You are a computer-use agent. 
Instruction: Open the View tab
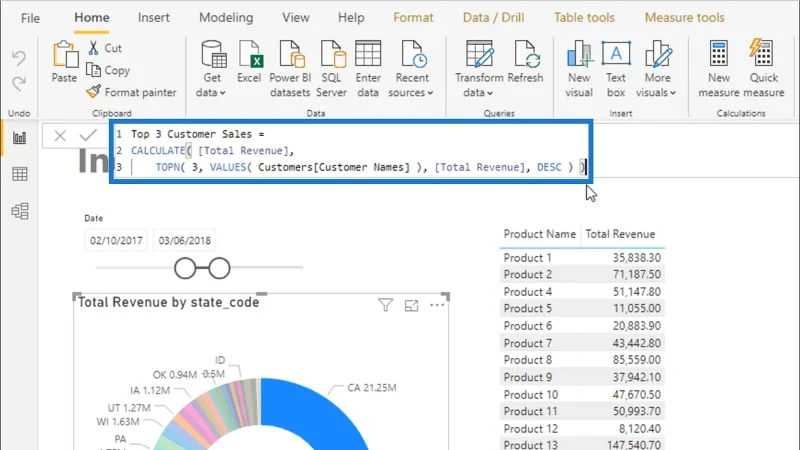click(x=296, y=17)
